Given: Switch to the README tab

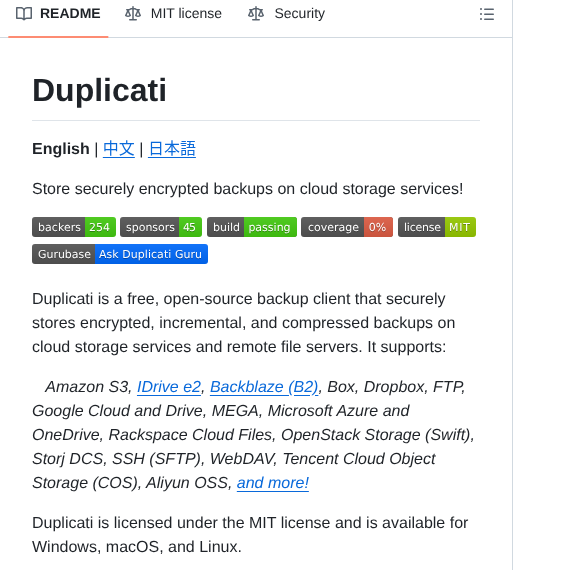Looking at the screenshot, I should tap(58, 14).
